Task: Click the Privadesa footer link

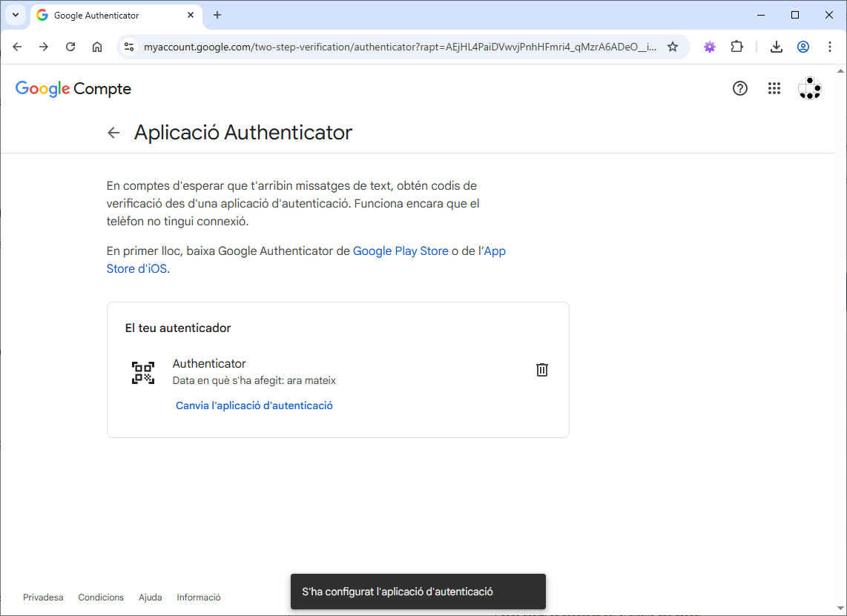Action: coord(42,597)
